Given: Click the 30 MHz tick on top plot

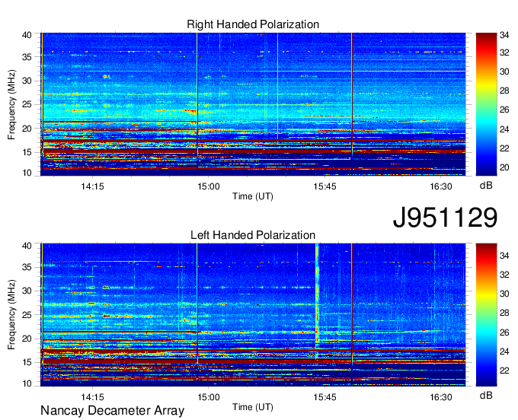Looking at the screenshot, I should pyautogui.click(x=27, y=81).
